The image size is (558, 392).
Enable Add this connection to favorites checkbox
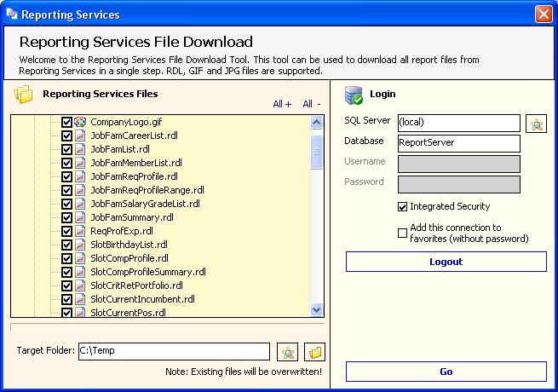pos(402,233)
